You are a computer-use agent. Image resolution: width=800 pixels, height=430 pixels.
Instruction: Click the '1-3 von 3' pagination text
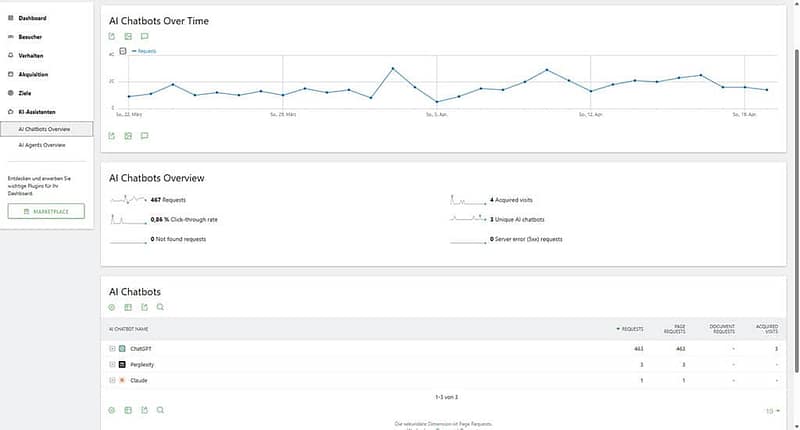(446, 397)
